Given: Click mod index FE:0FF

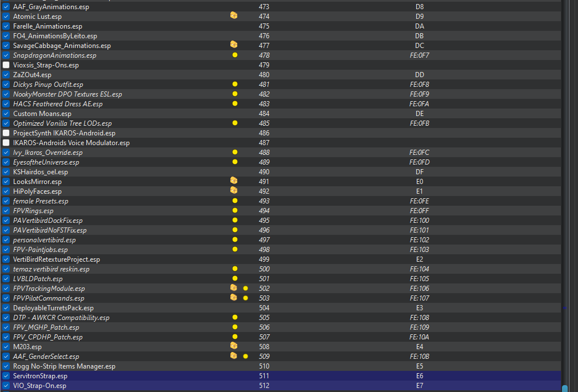Looking at the screenshot, I should (x=420, y=211).
